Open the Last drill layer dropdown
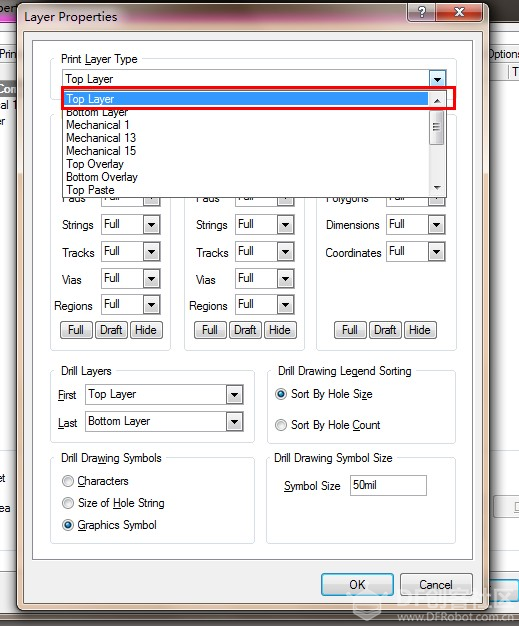This screenshot has height=626, width=519. pos(234,422)
